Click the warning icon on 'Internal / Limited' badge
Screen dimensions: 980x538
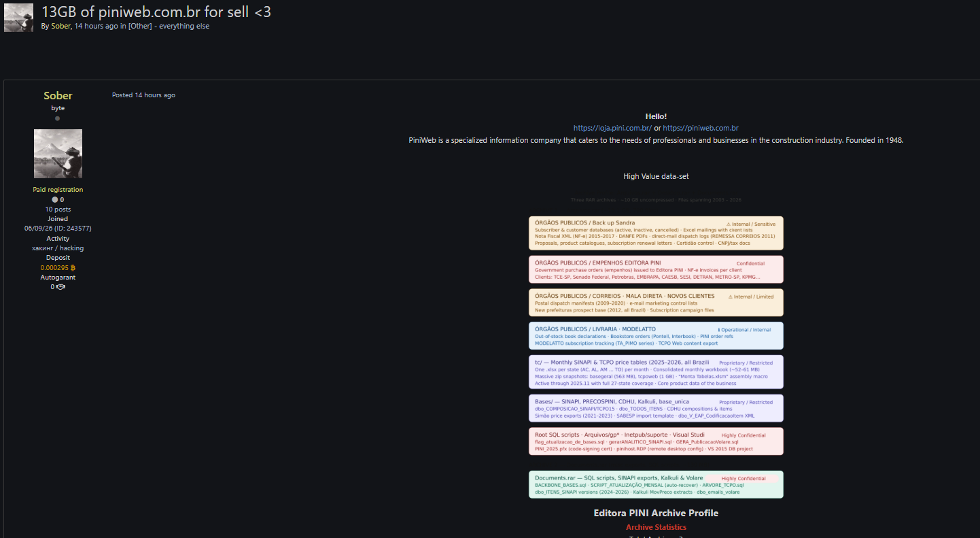coord(731,297)
